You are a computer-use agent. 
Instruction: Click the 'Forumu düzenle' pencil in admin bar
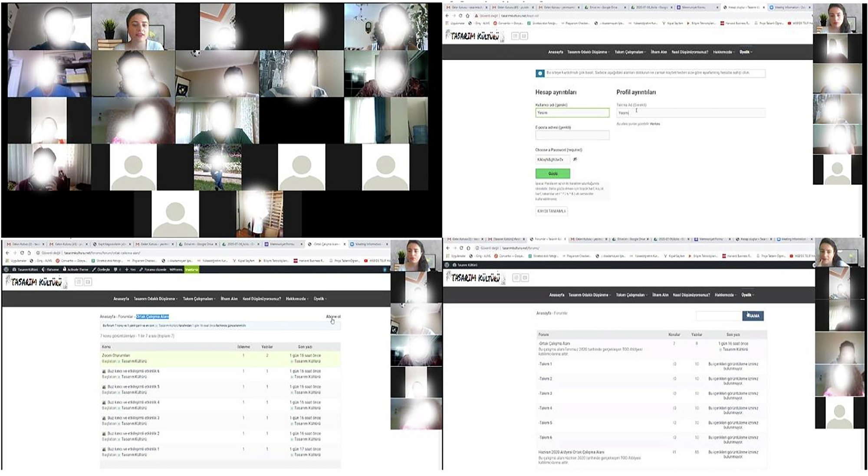tap(141, 270)
